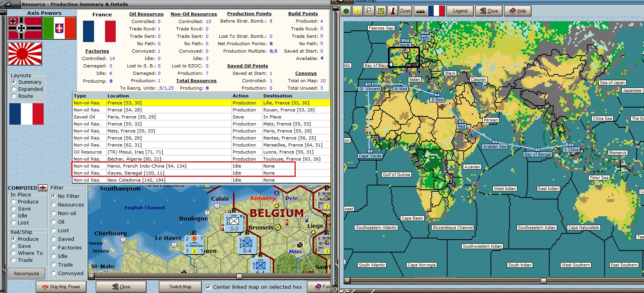Click the black viewport rectangle on global map
Image resolution: width=644 pixels, height=293 pixels.
[x=404, y=57]
